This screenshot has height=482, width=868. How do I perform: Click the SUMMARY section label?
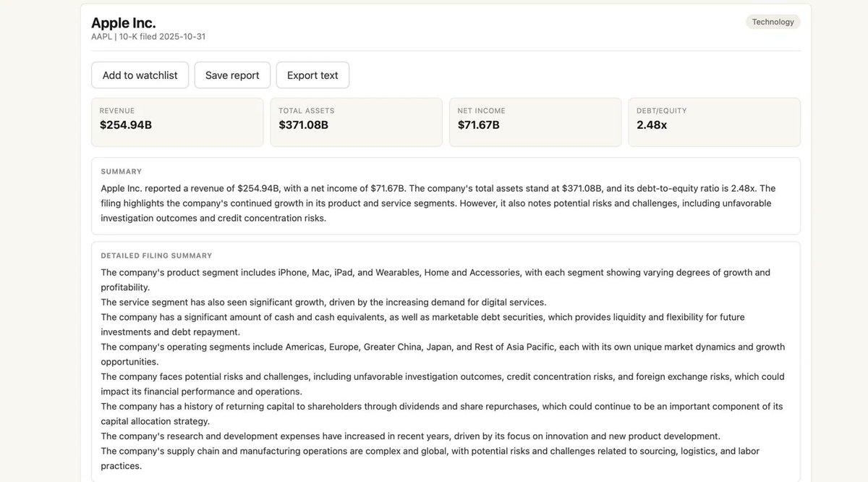click(122, 172)
